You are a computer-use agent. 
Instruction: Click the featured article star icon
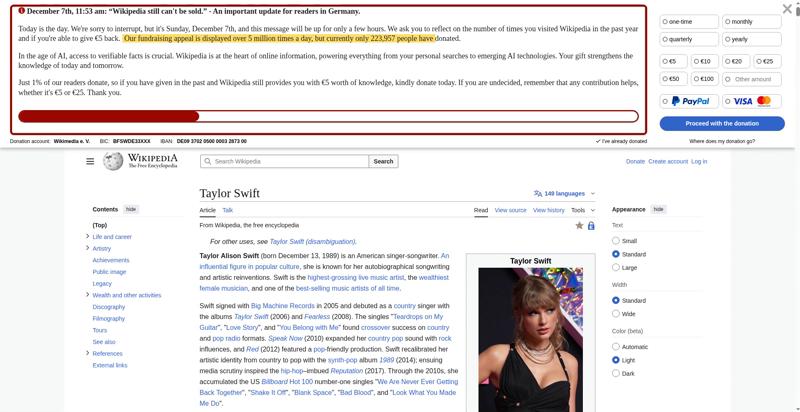pyautogui.click(x=579, y=226)
